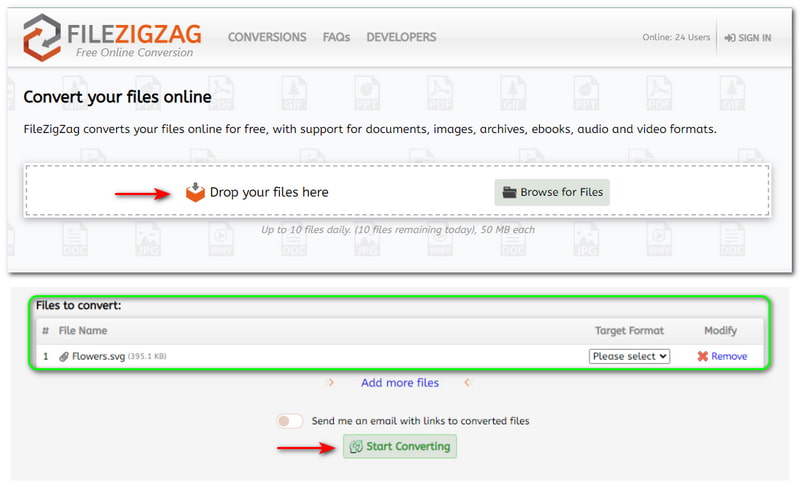Click the 395.1 KB file size text
Screen dimensions: 800x496
pos(147,356)
